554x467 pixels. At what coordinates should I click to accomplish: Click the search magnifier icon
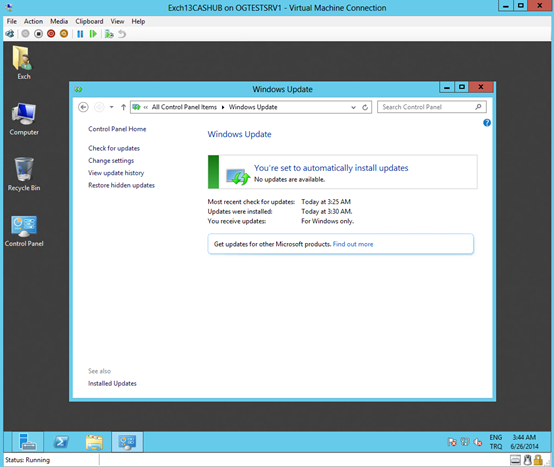478,107
